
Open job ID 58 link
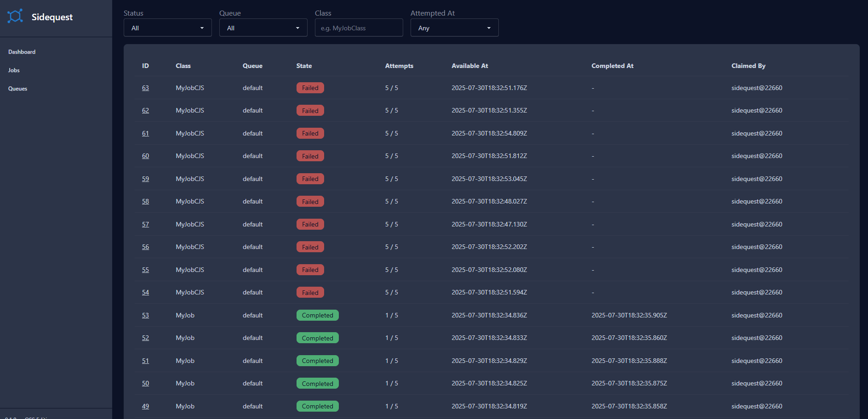point(145,201)
